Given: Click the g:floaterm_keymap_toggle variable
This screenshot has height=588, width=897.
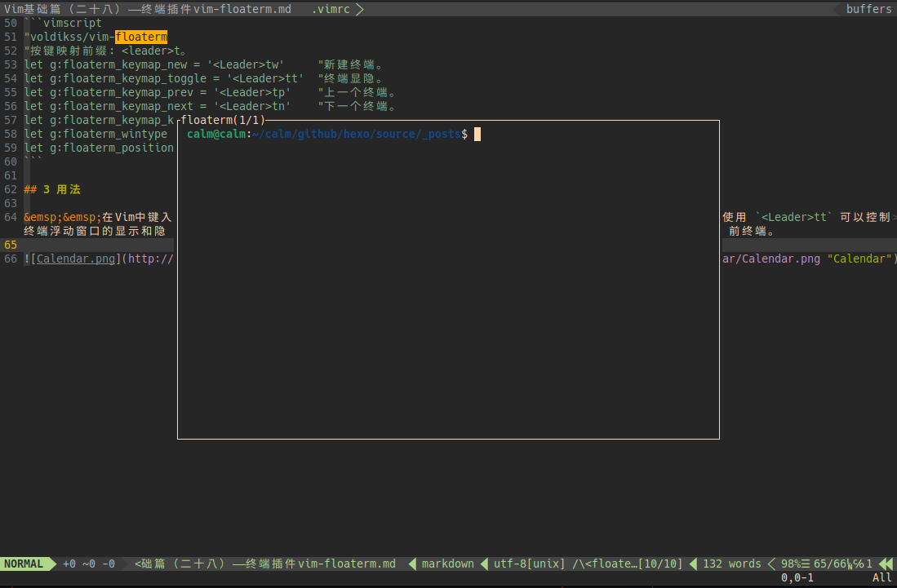Looking at the screenshot, I should [x=128, y=78].
